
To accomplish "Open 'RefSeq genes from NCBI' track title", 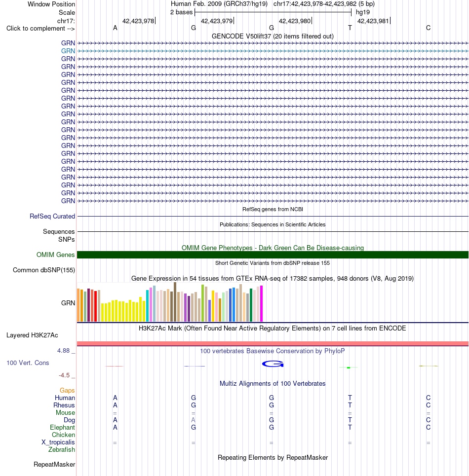I will (273, 209).
